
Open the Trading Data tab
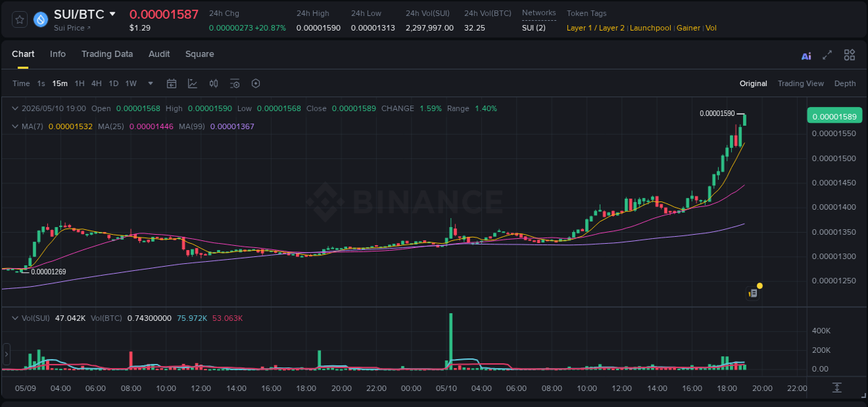107,54
